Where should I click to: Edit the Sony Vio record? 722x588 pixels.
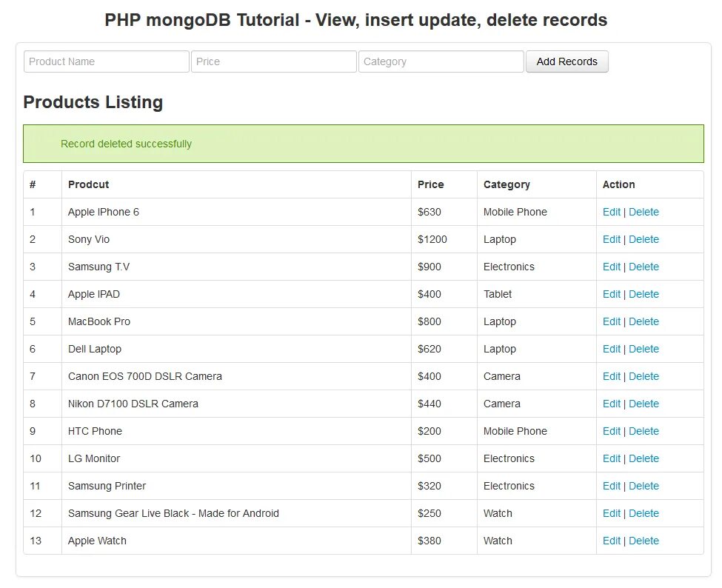pyautogui.click(x=612, y=239)
